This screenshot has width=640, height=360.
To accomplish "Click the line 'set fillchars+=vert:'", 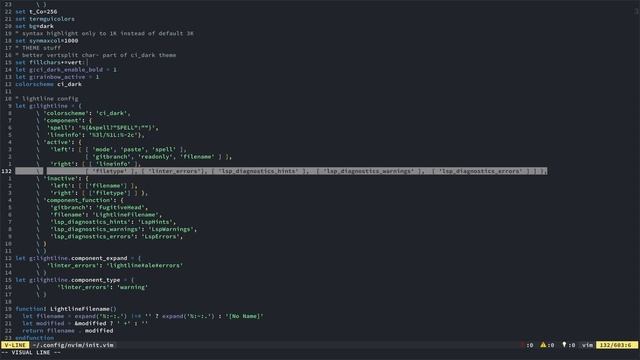I will tap(51, 62).
